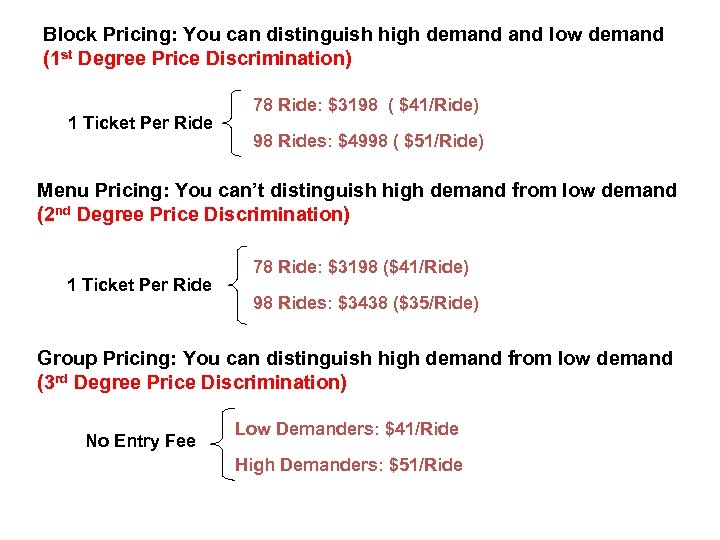Click '1 Ticket Per Ride' under Block Pricing
This screenshot has width=720, height=540.
coord(140,124)
